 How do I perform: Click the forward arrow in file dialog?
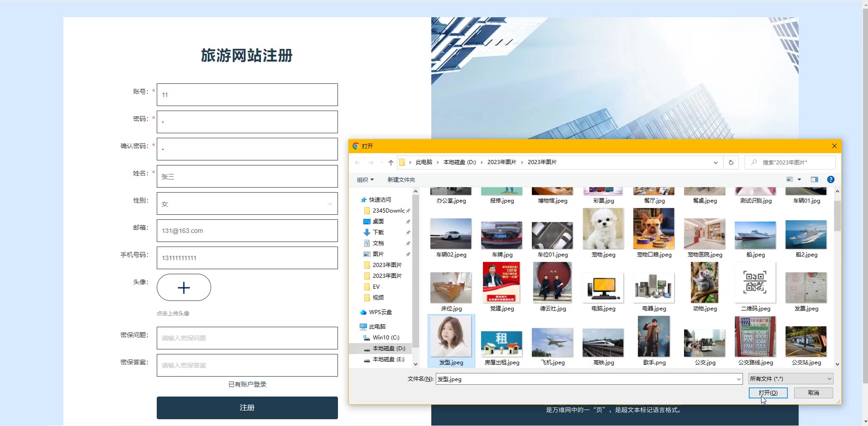[371, 162]
